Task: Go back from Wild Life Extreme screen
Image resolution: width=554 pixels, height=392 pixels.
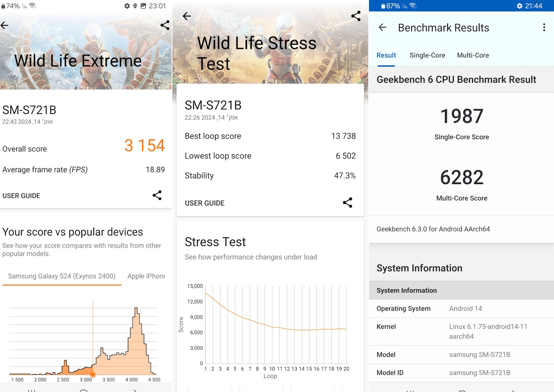Action: pos(4,25)
